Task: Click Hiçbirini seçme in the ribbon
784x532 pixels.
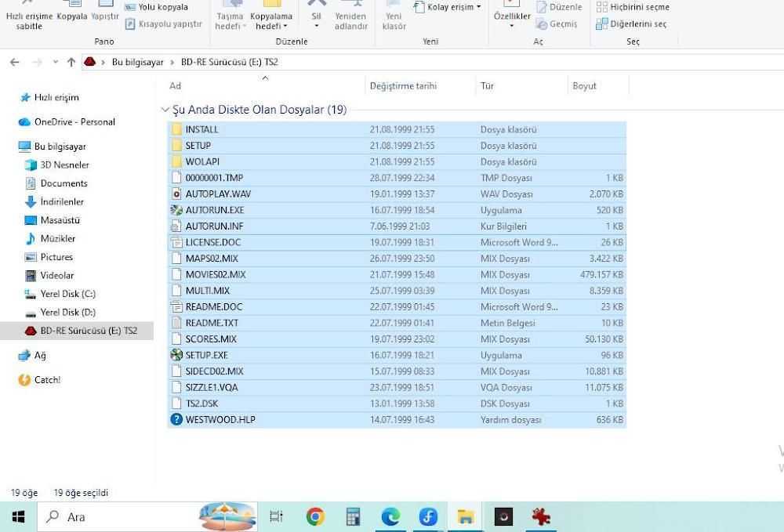Action: coord(633,7)
